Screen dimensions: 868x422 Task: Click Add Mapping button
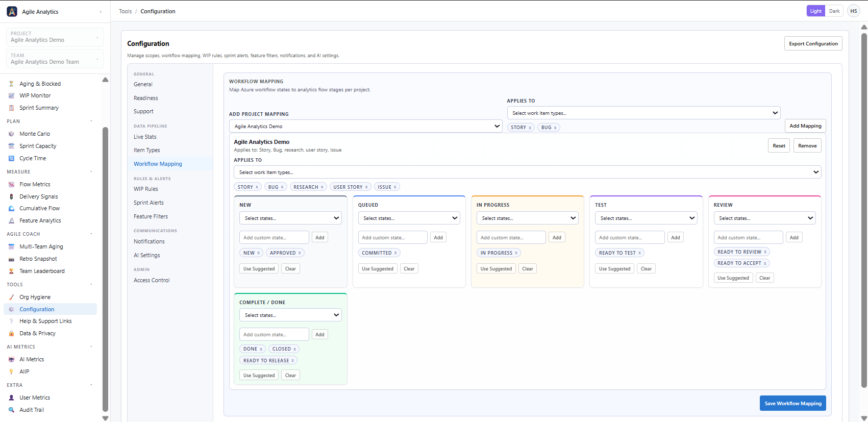point(805,126)
